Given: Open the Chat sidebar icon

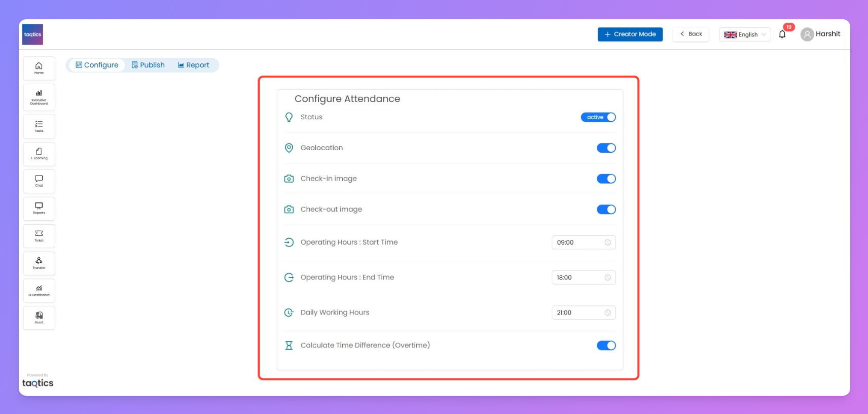Looking at the screenshot, I should (x=39, y=182).
